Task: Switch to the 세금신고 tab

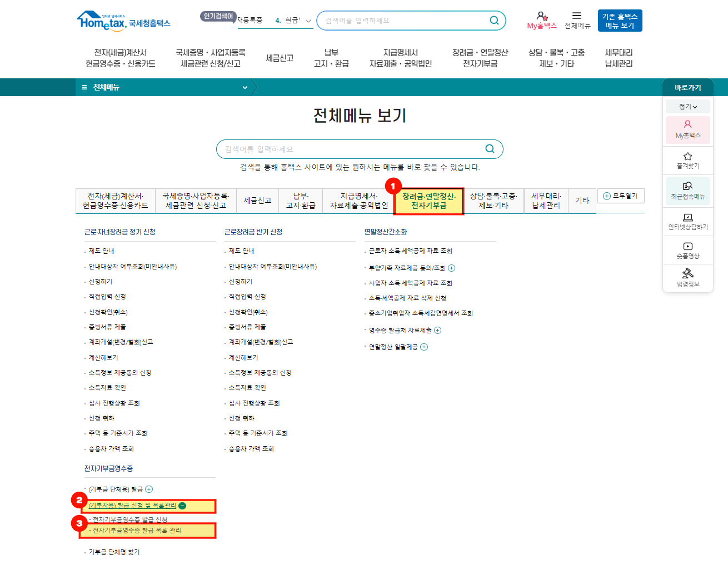Action: pyautogui.click(x=257, y=201)
